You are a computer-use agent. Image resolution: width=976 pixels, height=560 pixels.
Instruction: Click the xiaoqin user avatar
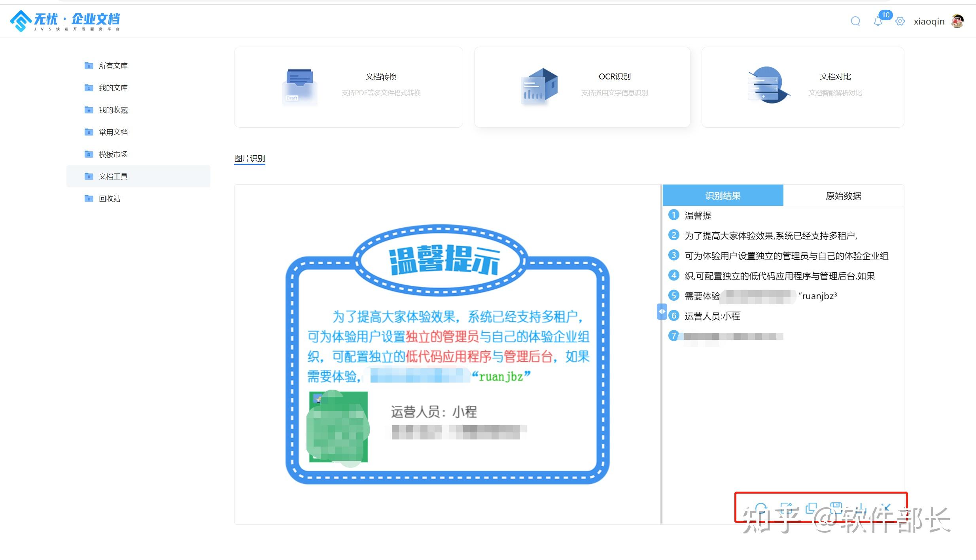(958, 21)
